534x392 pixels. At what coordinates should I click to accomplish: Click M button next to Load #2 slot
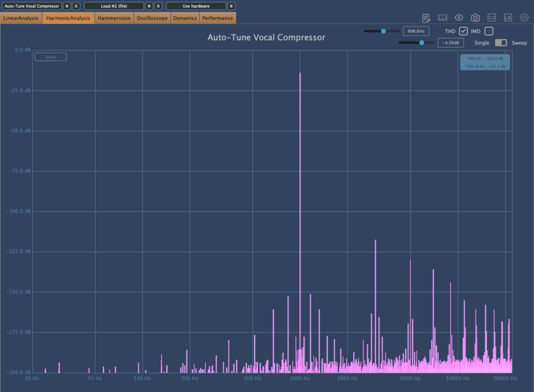(149, 6)
